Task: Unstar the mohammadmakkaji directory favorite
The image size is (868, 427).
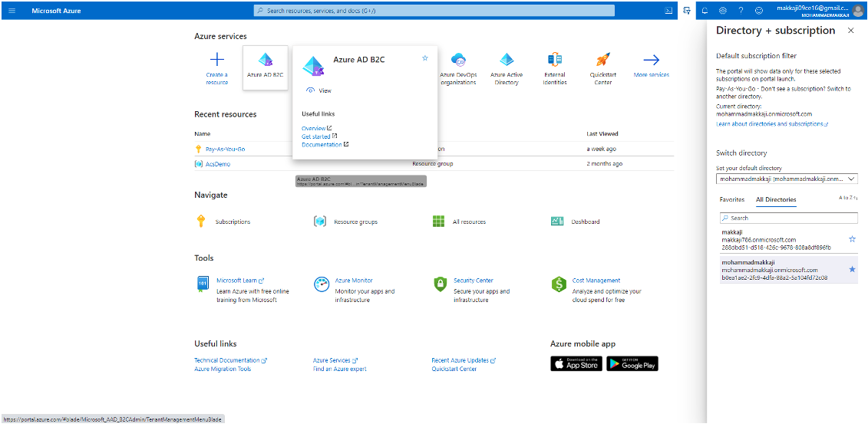Action: (851, 270)
